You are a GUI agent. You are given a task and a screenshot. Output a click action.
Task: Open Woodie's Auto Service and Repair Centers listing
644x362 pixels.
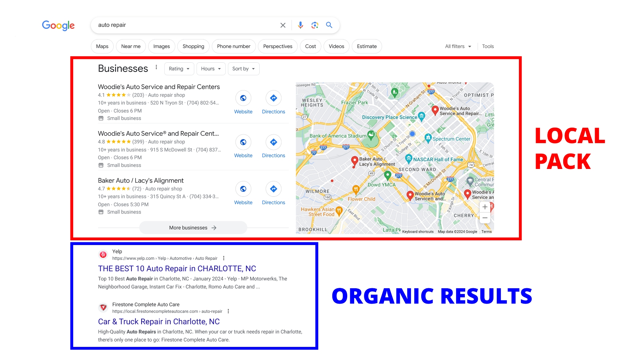(x=159, y=87)
